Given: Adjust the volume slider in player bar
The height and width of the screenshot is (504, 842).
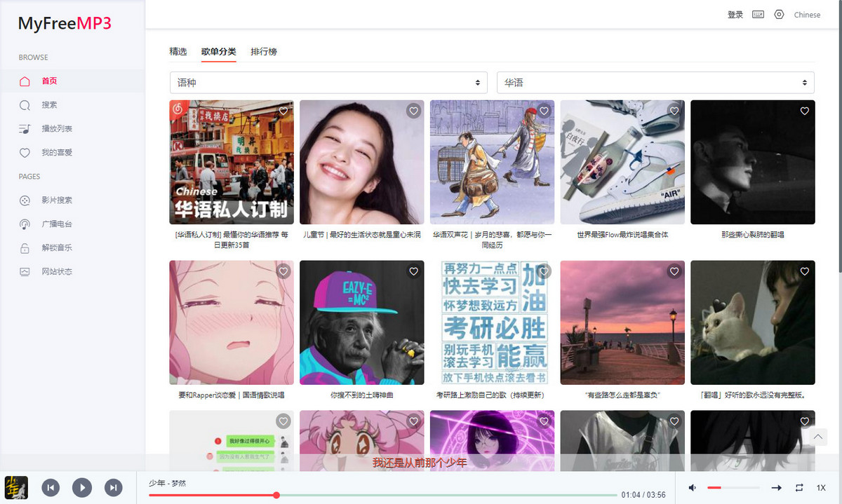Looking at the screenshot, I should [x=733, y=488].
